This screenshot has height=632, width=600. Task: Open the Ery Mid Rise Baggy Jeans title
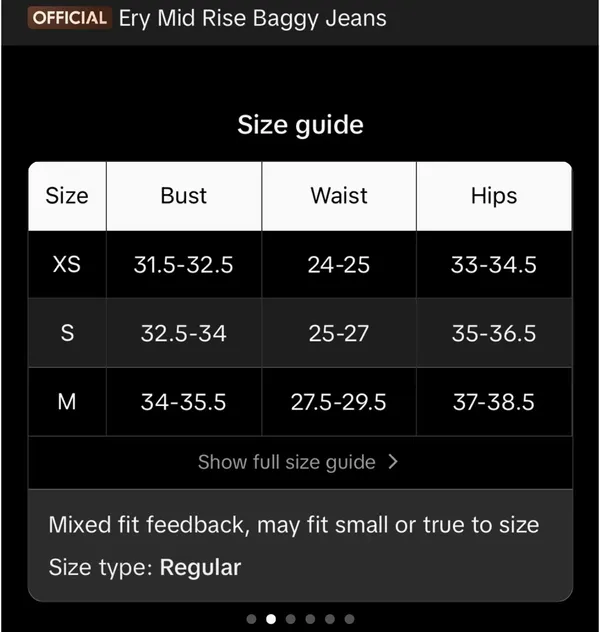tap(253, 19)
